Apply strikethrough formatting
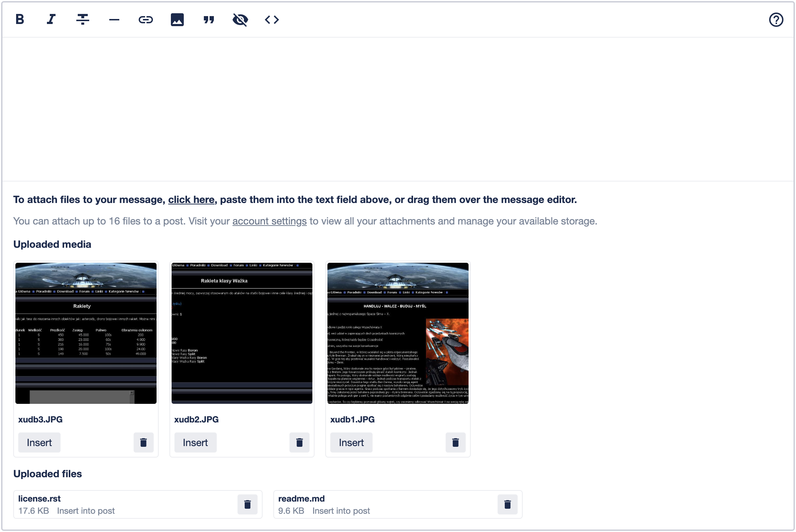Screen dimensions: 796x532 (x=83, y=19)
